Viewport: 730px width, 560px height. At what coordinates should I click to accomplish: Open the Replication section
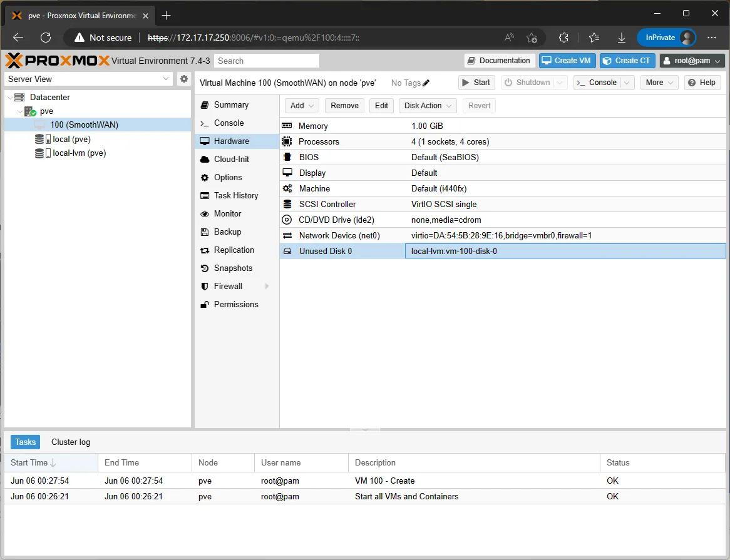point(237,250)
